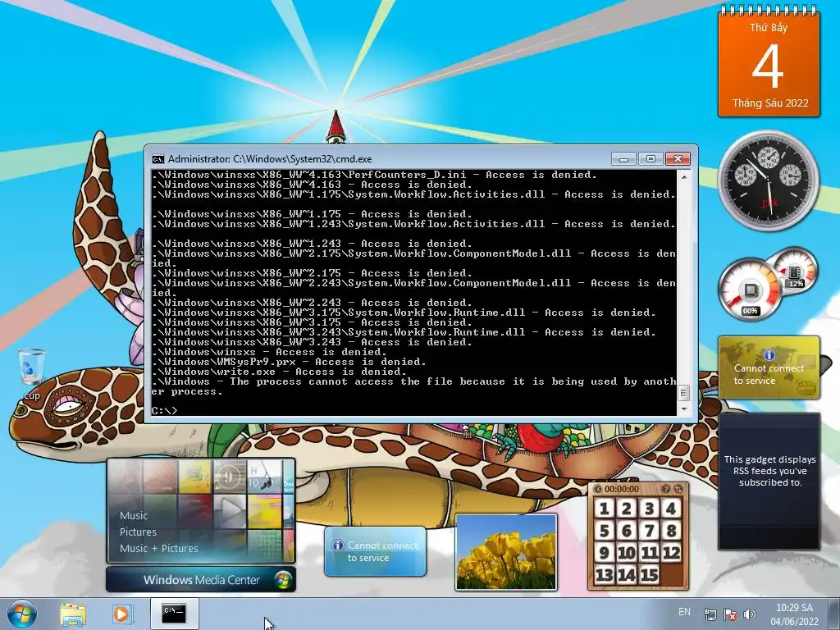Click Thứ Bảy text on calendar gadget
The width and height of the screenshot is (840, 630).
point(768,27)
